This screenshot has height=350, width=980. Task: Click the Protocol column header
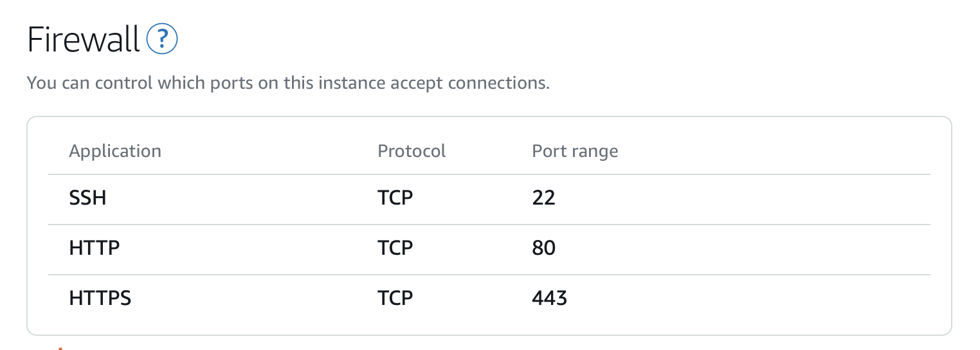tap(412, 151)
